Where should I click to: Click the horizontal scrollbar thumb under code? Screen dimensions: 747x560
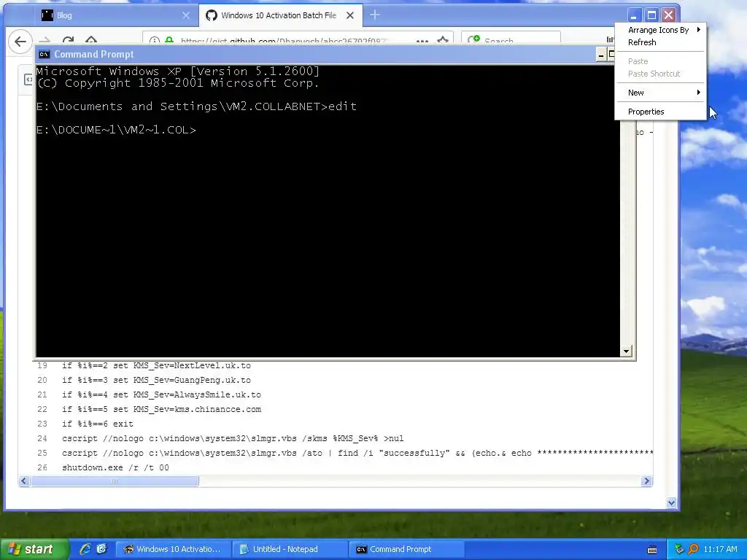[x=115, y=481]
